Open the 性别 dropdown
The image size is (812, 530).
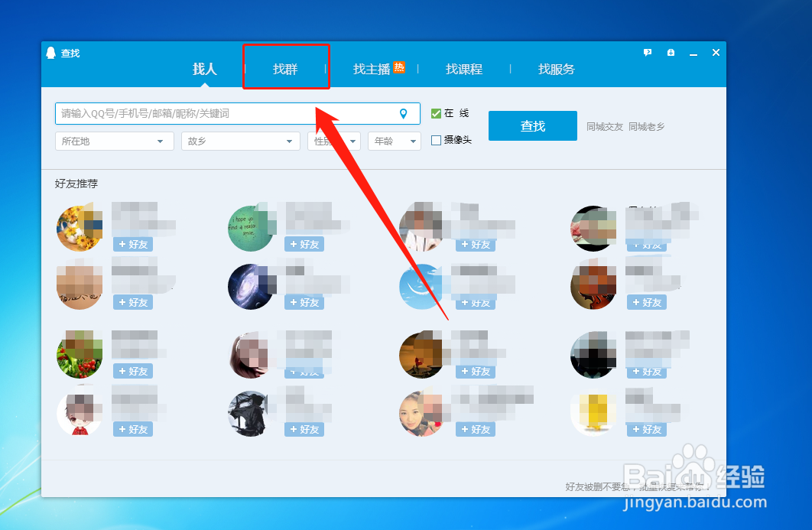coord(334,141)
